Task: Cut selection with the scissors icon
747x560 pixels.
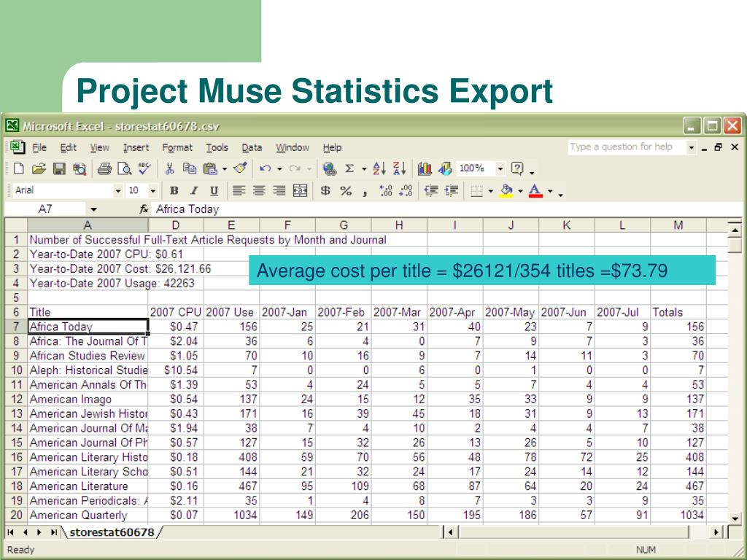Action: pos(169,168)
